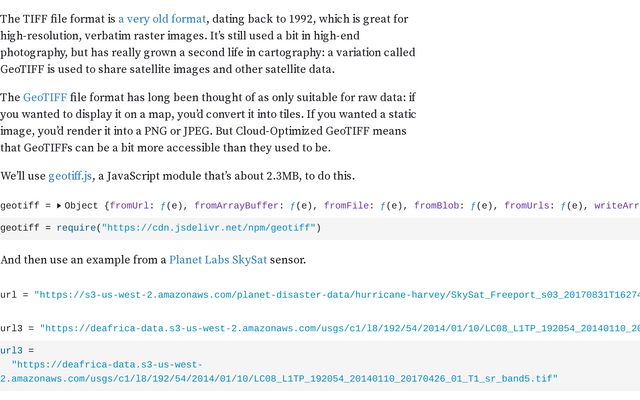The height and width of the screenshot is (400, 640).
Task: Focus the geotiff require code cell
Action: [x=320, y=228]
